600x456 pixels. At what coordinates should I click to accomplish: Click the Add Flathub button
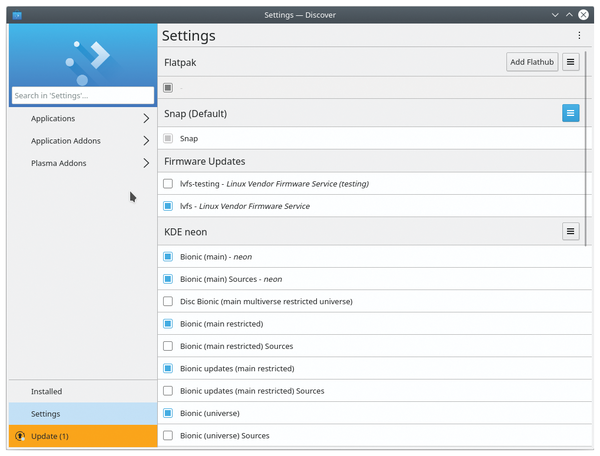point(532,62)
